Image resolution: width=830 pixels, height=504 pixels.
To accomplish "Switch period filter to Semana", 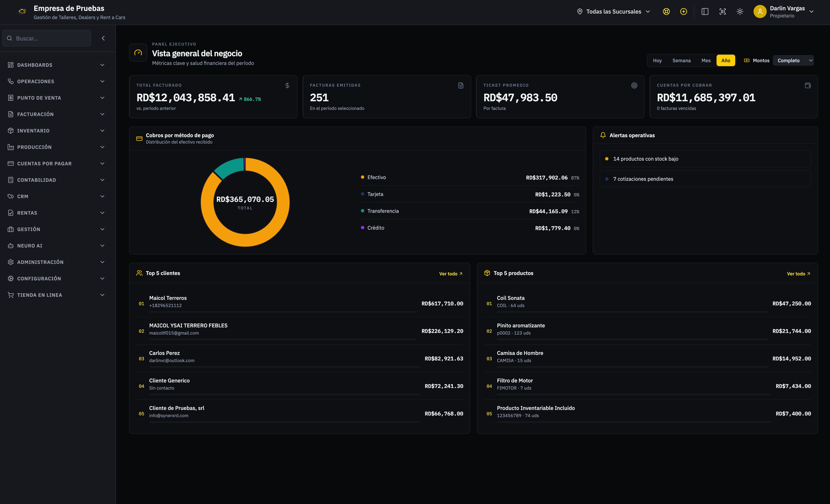I will pos(681,61).
